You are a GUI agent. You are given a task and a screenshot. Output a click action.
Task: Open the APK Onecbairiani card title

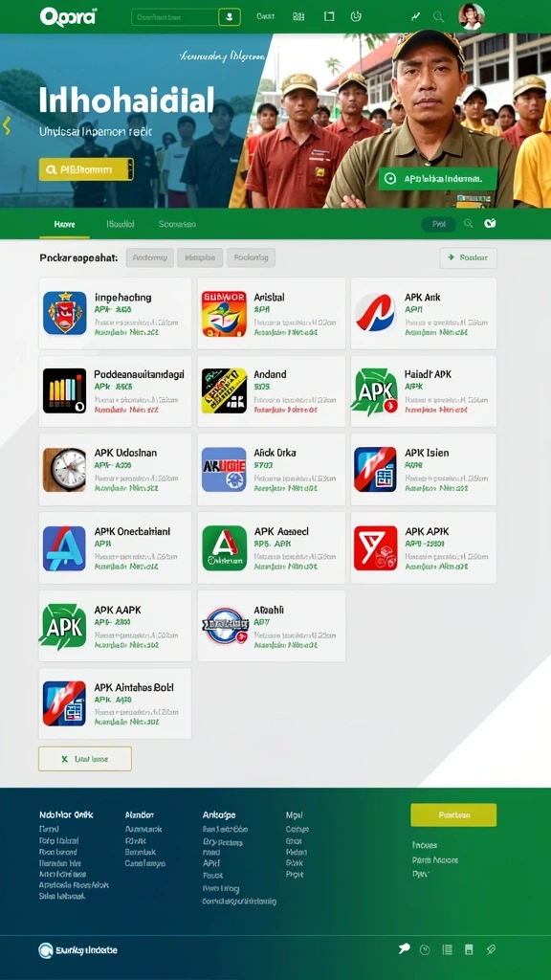tap(132, 531)
